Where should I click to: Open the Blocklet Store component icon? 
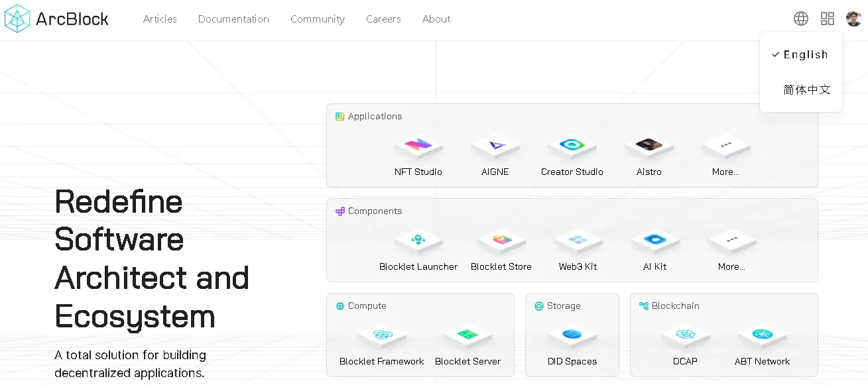(x=501, y=241)
